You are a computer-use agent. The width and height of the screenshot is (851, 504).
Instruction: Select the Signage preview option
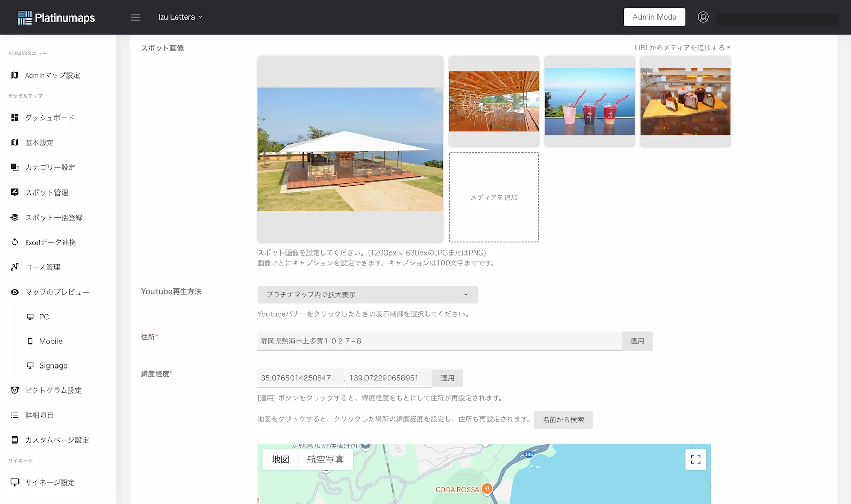[52, 365]
